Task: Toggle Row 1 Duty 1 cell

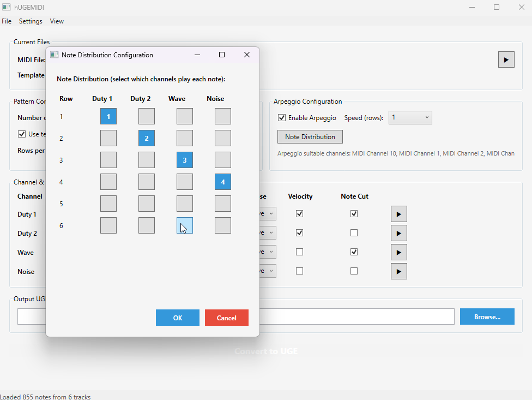Action: (108, 116)
